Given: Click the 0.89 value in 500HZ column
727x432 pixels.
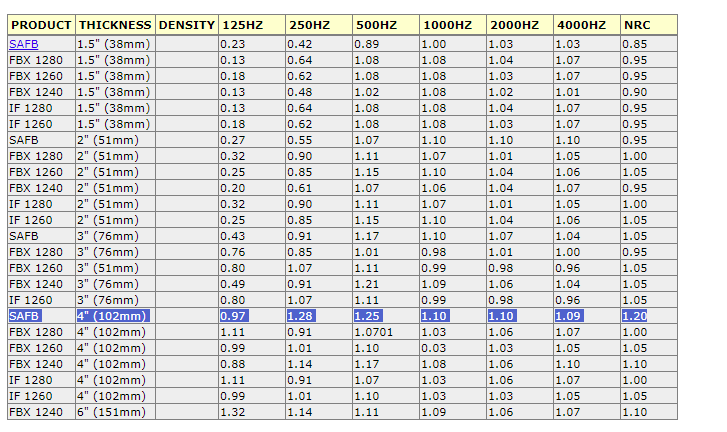Looking at the screenshot, I should [367, 44].
